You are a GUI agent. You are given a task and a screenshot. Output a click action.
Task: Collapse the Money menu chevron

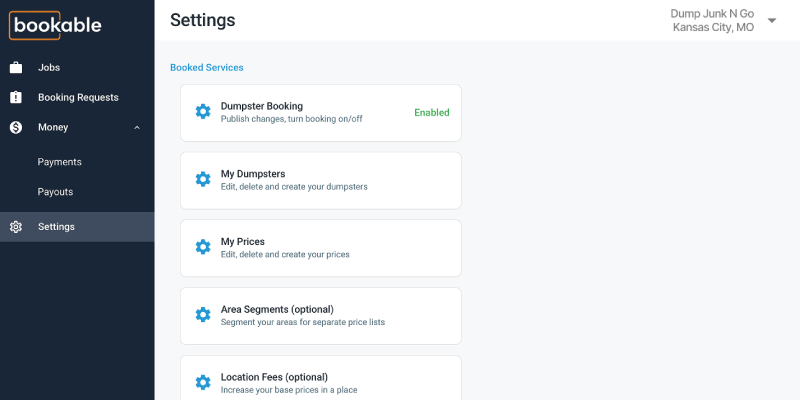point(137,127)
